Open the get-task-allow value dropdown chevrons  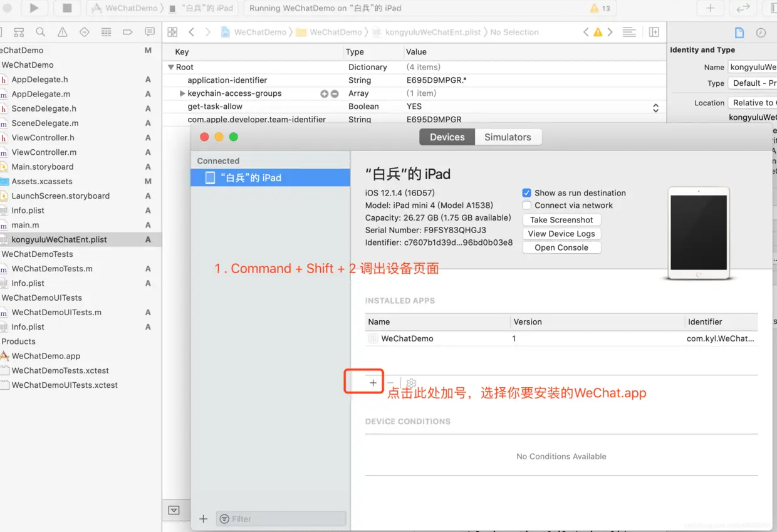(655, 108)
